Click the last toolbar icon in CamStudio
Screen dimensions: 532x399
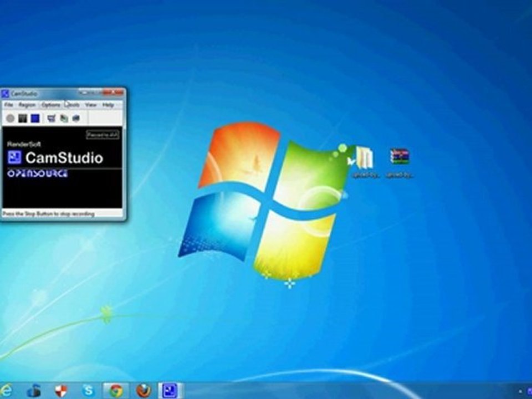pyautogui.click(x=76, y=118)
